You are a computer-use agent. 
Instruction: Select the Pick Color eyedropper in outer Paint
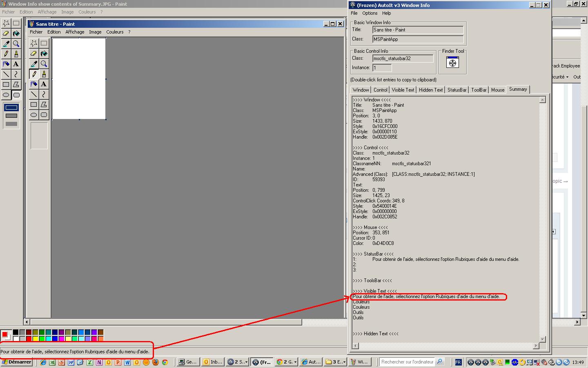click(6, 44)
